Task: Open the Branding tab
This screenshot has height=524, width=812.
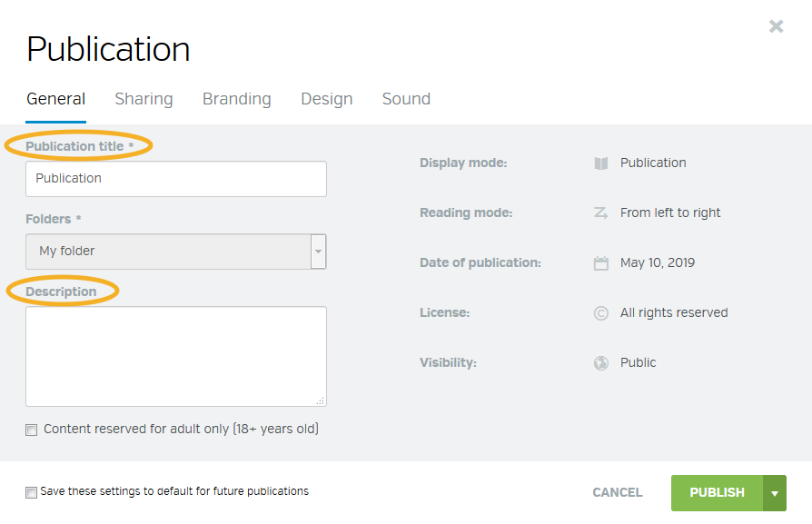Action: pos(237,99)
